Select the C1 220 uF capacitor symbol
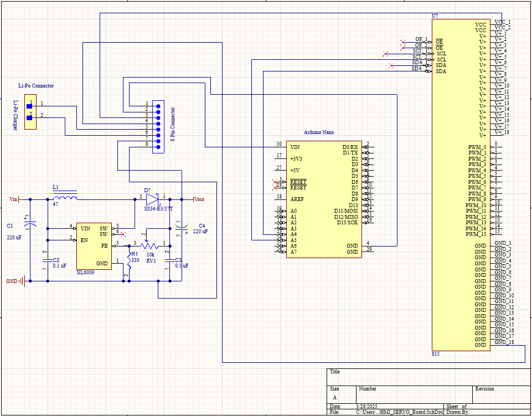 click(x=30, y=223)
